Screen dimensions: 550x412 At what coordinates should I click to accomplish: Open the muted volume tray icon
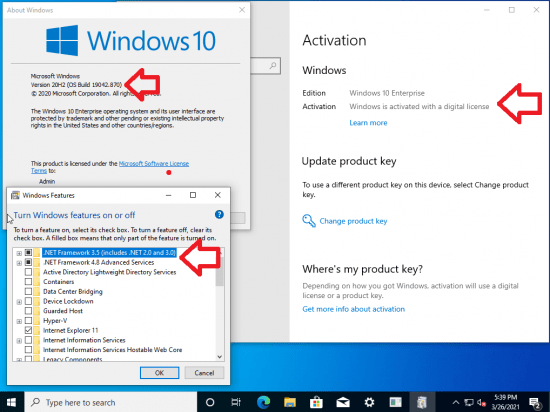481,402
